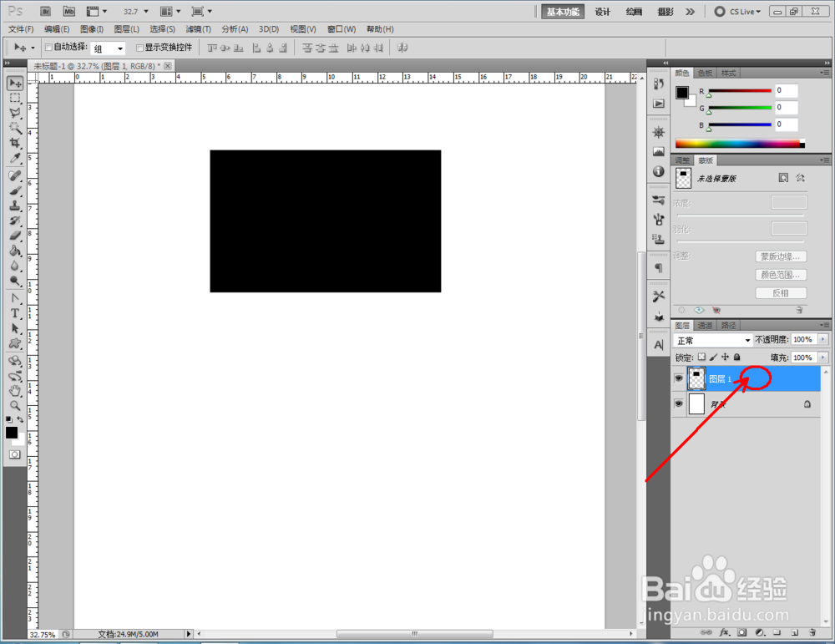Switch to the 路径 tab
Viewport: 835px width, 644px height.
[728, 326]
